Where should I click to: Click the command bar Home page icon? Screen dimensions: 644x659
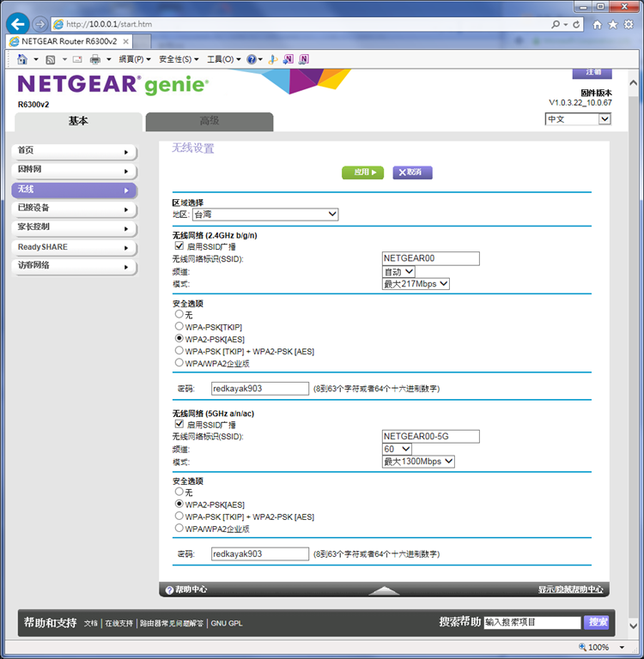tap(22, 59)
